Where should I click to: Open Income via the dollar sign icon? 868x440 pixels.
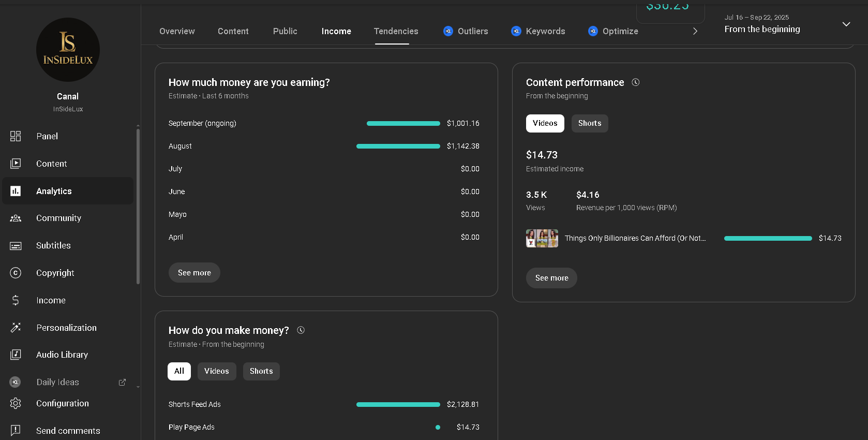(16, 300)
